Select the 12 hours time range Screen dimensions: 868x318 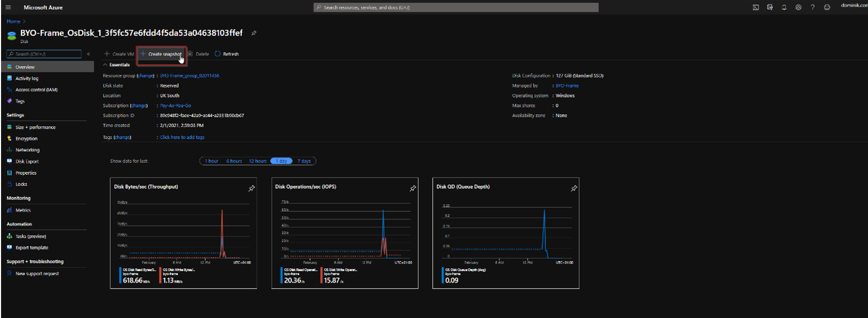[258, 161]
